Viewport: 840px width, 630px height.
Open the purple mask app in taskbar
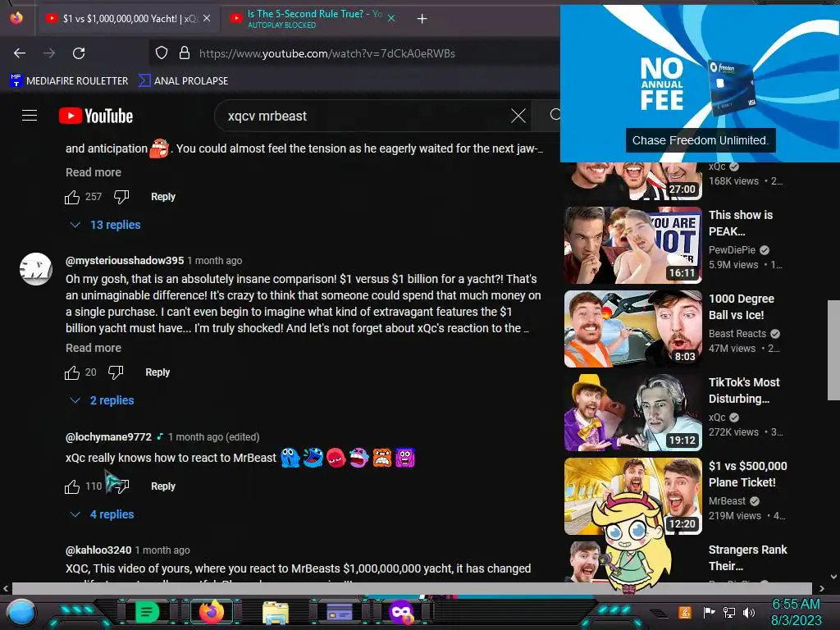401,612
